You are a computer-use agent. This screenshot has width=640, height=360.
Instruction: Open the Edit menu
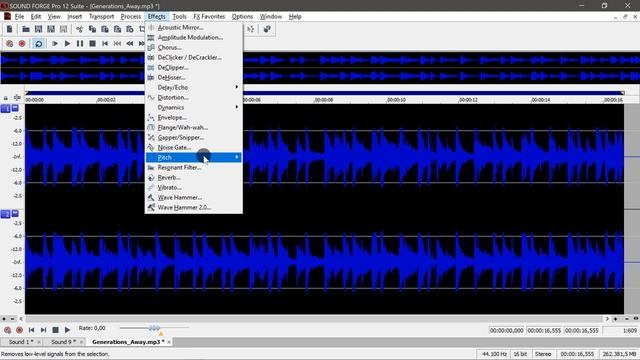[36, 17]
